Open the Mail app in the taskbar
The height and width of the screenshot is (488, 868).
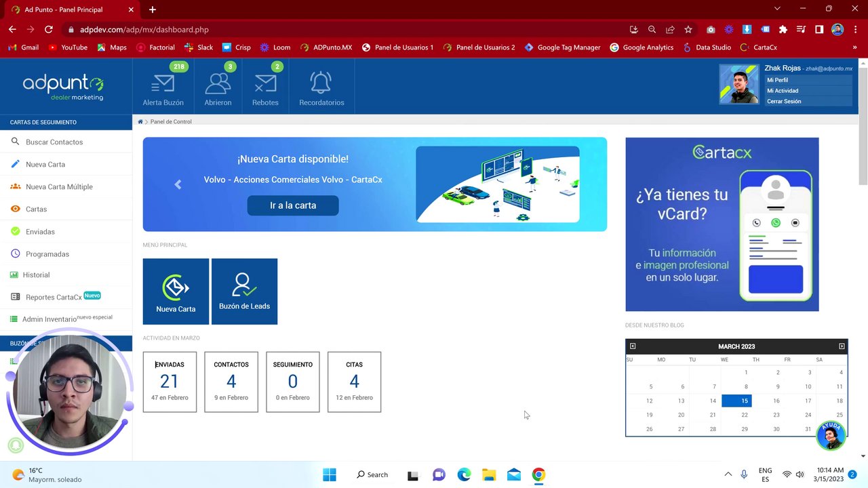click(514, 474)
